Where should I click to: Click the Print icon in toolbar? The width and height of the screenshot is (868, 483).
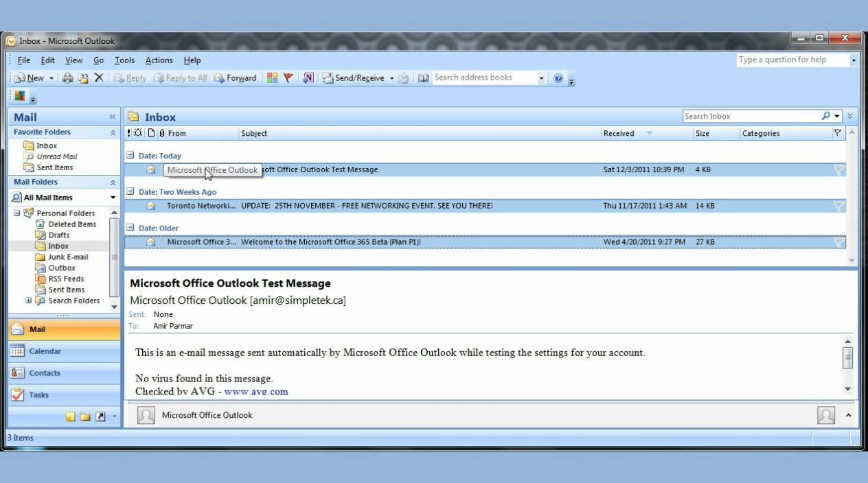(x=67, y=78)
